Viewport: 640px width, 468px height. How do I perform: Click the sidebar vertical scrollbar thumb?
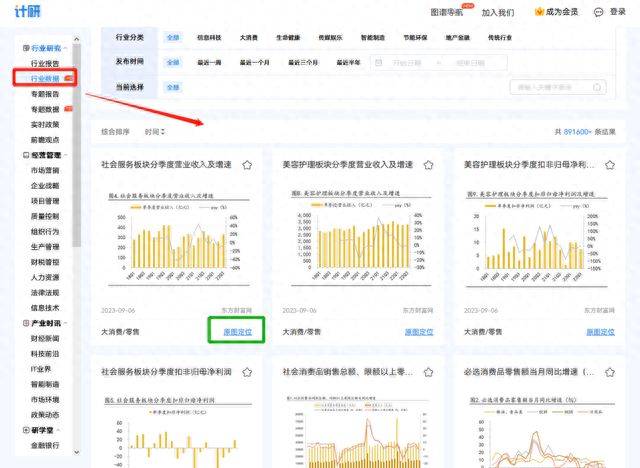pos(76,145)
